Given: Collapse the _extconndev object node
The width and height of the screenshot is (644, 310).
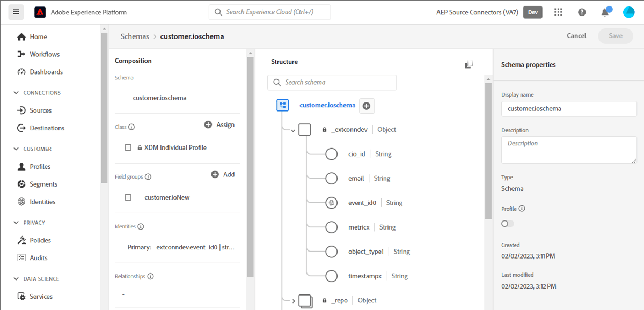Looking at the screenshot, I should coord(292,129).
